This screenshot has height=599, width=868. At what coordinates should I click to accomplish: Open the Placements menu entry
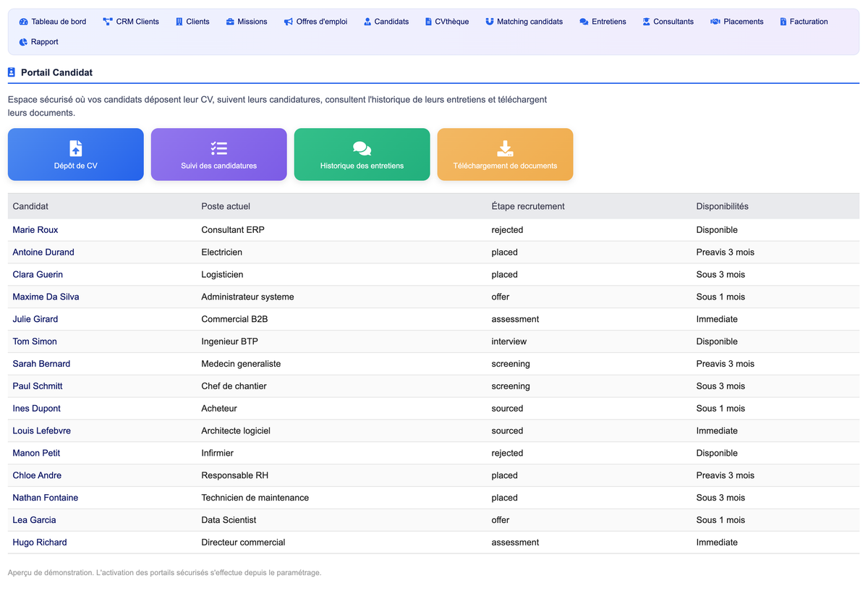(x=737, y=22)
